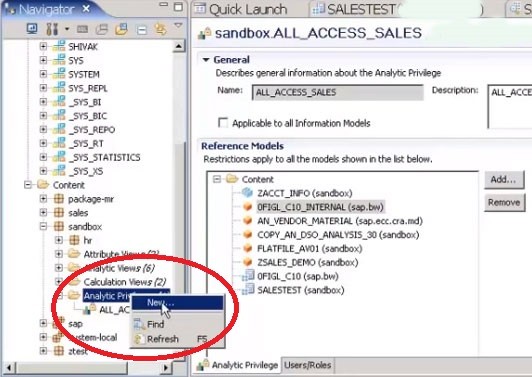
Task: Enable Applicable to all Information Models checkbox
Action: [x=223, y=122]
